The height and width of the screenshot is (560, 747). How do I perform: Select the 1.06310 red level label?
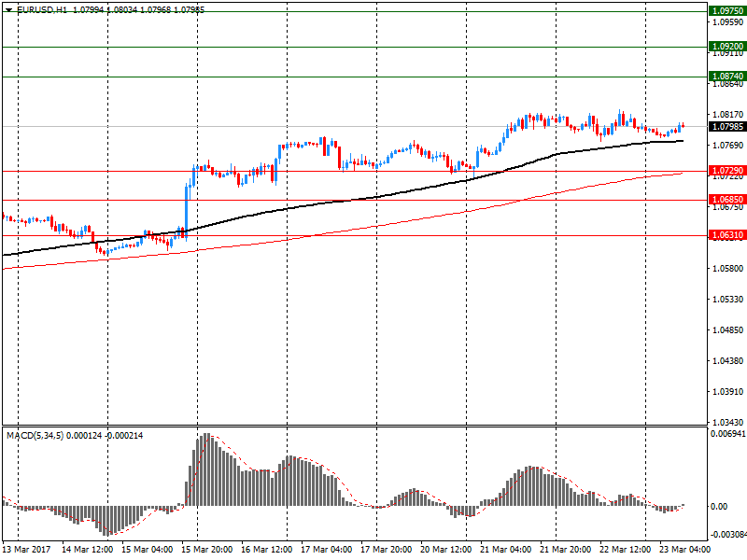click(x=727, y=235)
